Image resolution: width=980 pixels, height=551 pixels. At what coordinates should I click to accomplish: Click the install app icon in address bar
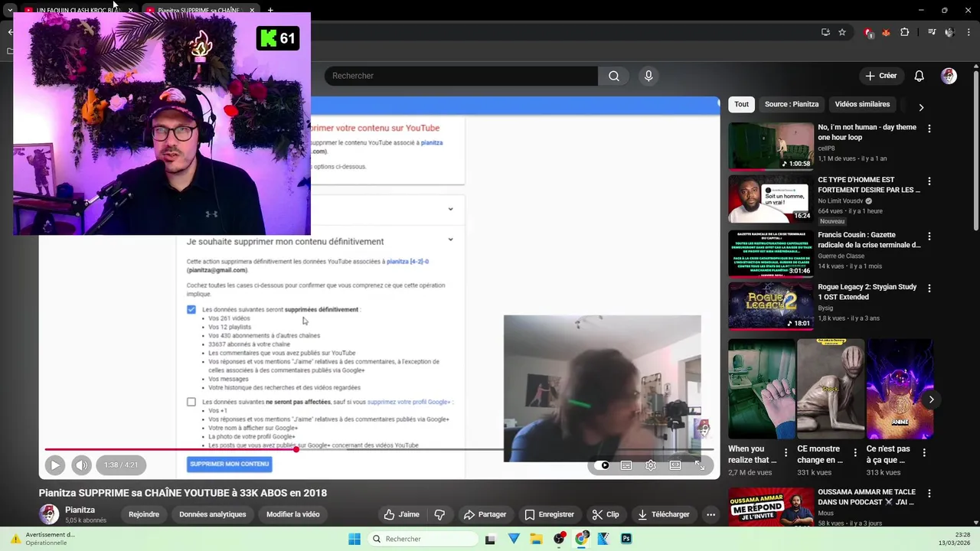pos(825,32)
